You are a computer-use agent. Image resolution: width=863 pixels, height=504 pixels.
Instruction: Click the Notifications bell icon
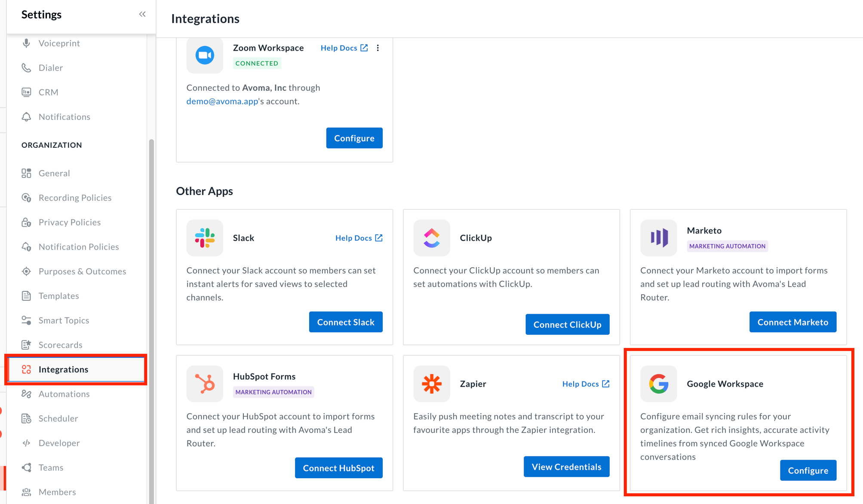[27, 116]
